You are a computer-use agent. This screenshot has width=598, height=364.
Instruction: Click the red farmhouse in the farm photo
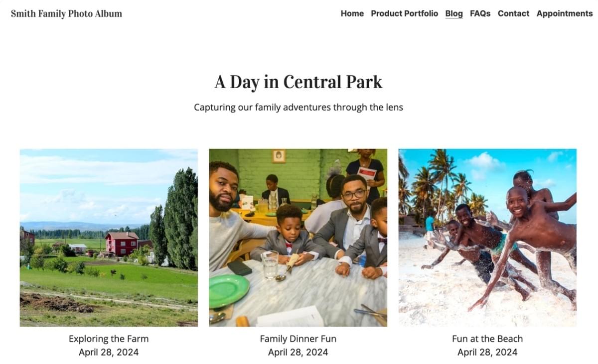pos(122,243)
